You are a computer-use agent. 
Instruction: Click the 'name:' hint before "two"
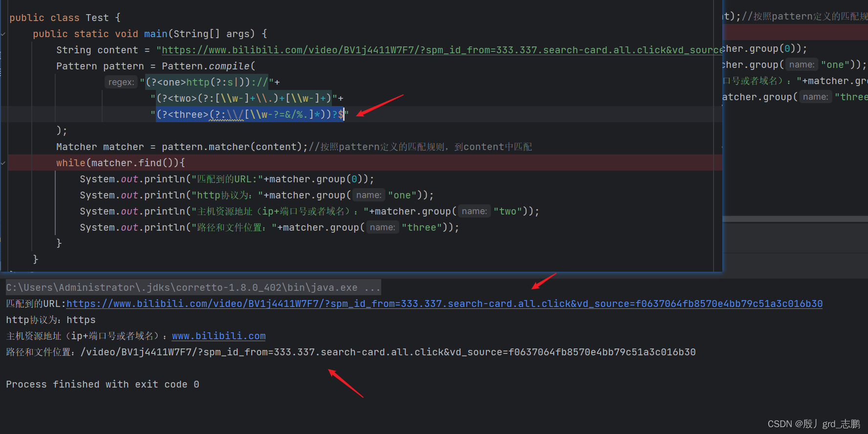coord(475,211)
